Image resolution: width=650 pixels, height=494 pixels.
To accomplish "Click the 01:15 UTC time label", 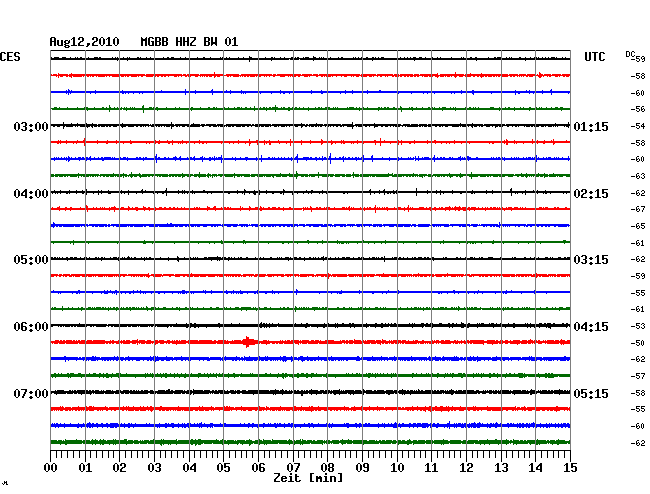I will (x=591, y=126).
